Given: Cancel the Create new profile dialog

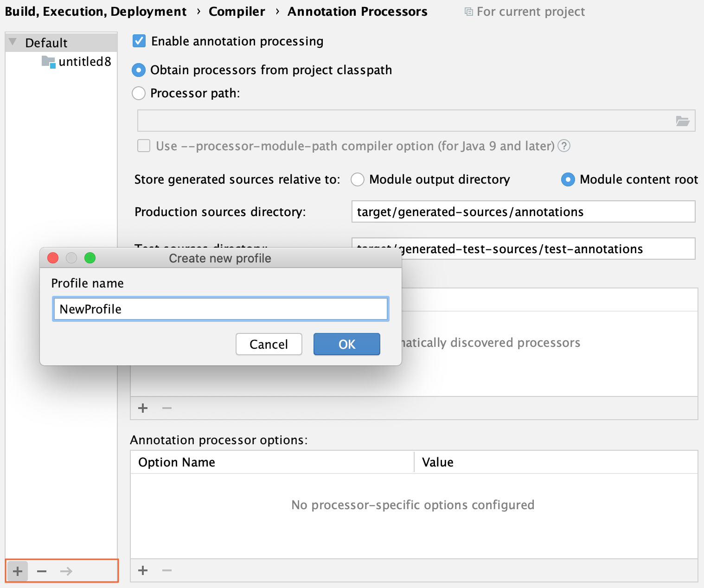Looking at the screenshot, I should (269, 344).
